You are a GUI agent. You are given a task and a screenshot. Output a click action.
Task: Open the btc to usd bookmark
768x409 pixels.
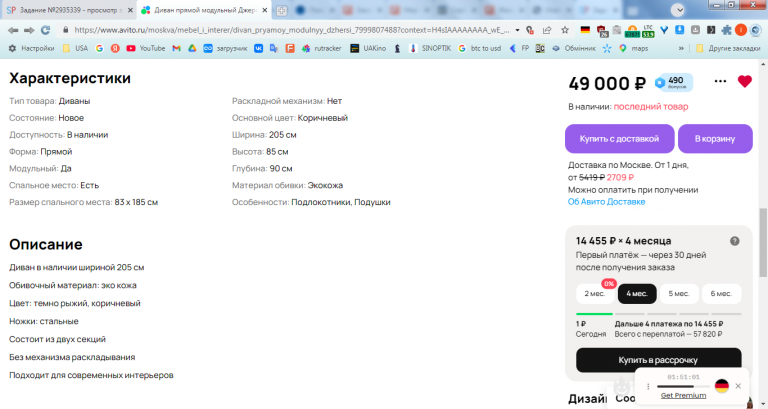[x=480, y=48]
